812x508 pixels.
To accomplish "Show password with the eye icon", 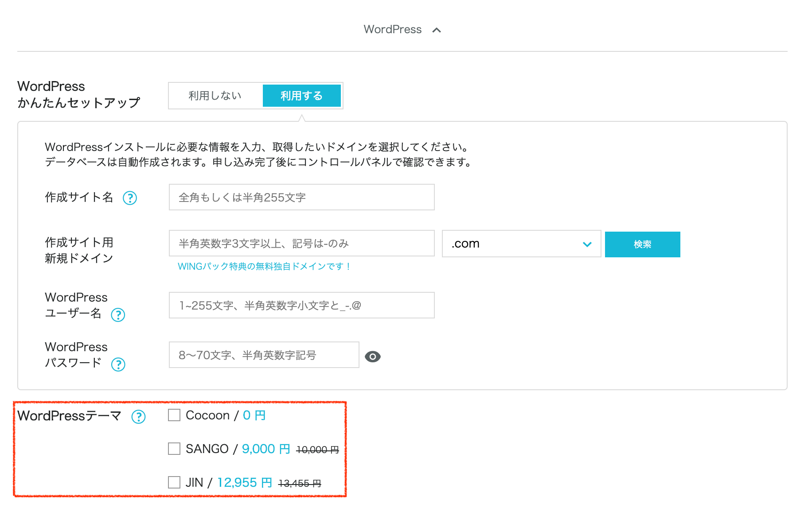I will tap(372, 357).
